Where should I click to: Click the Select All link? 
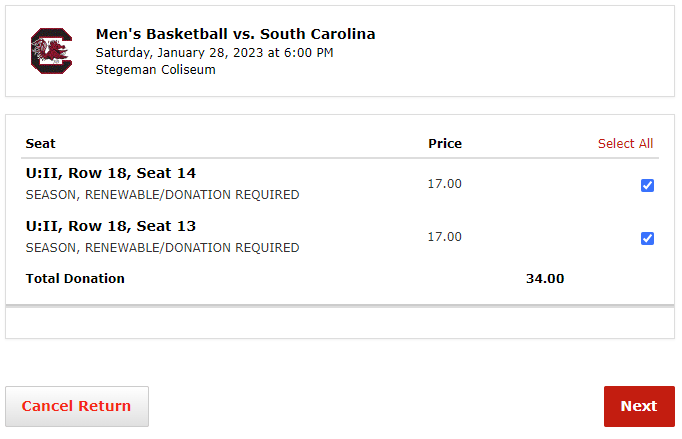625,143
